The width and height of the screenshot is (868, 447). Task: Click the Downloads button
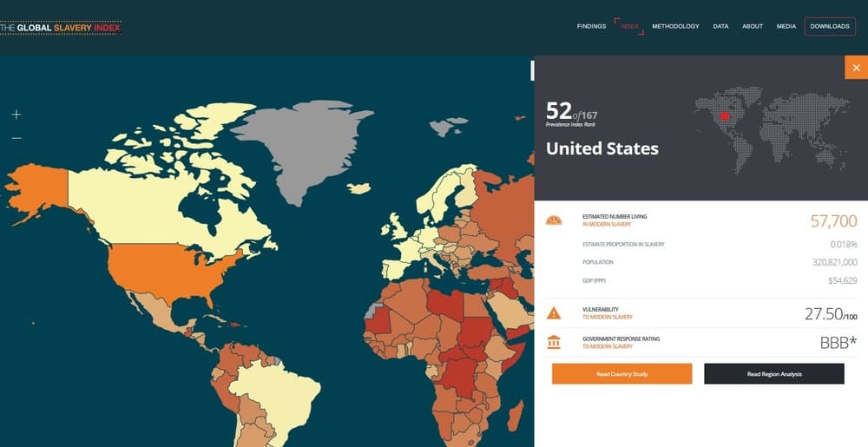click(830, 26)
